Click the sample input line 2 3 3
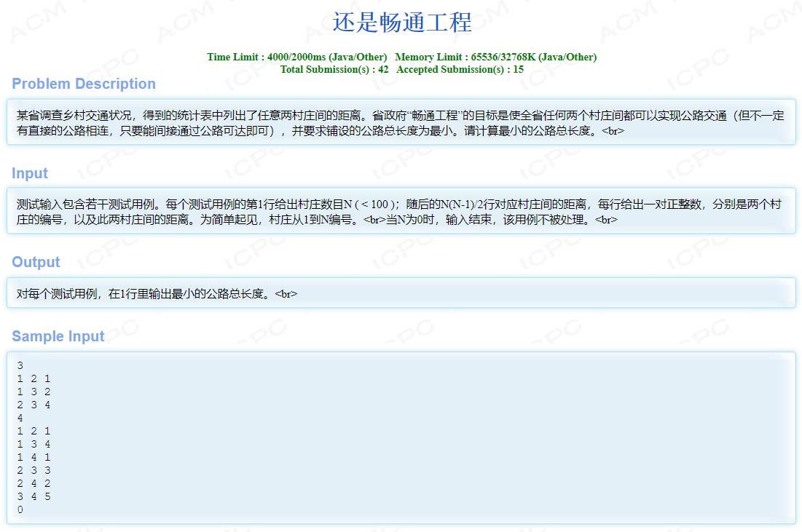 (x=34, y=470)
